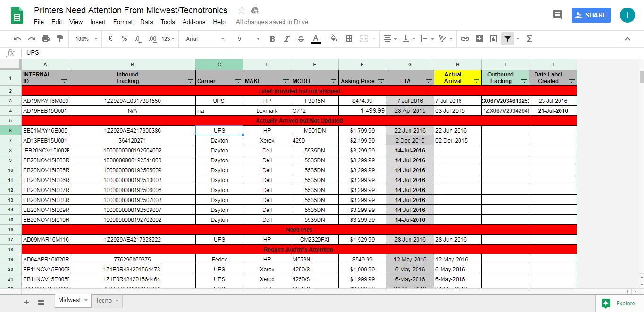This screenshot has width=644, height=312.
Task: Open the Carrier column filter dropdown
Action: click(x=238, y=81)
